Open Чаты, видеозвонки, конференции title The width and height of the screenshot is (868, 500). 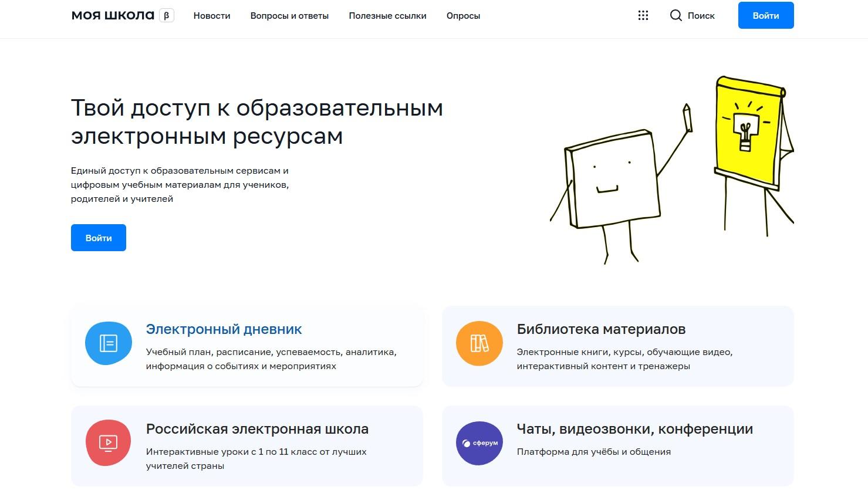(634, 429)
